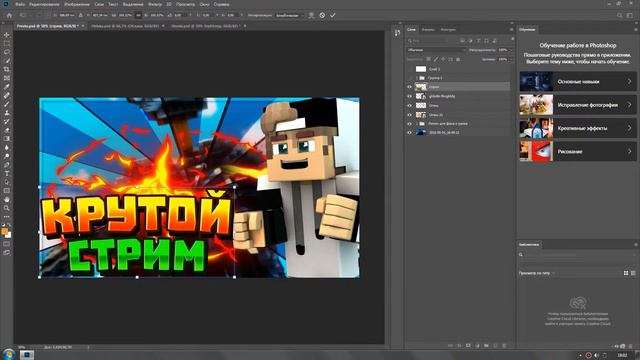Open the layer opacity dropdown arrow

click(510, 50)
